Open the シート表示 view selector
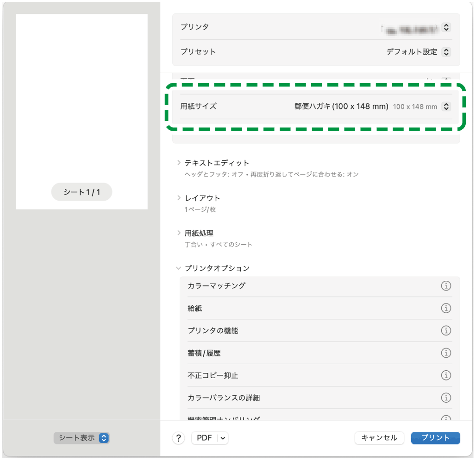This screenshot has width=476, height=462. pos(81,437)
